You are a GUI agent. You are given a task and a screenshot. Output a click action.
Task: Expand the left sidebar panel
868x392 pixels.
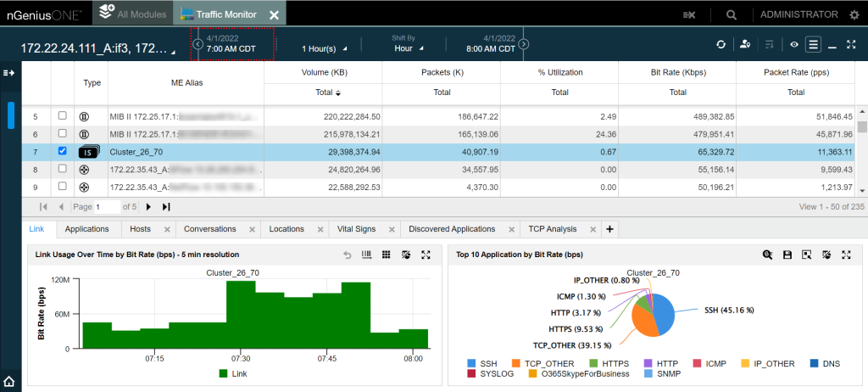tap(8, 73)
